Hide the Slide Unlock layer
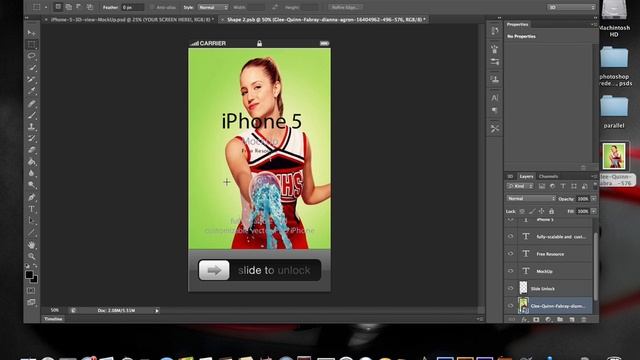This screenshot has height=360, width=640. [511, 288]
